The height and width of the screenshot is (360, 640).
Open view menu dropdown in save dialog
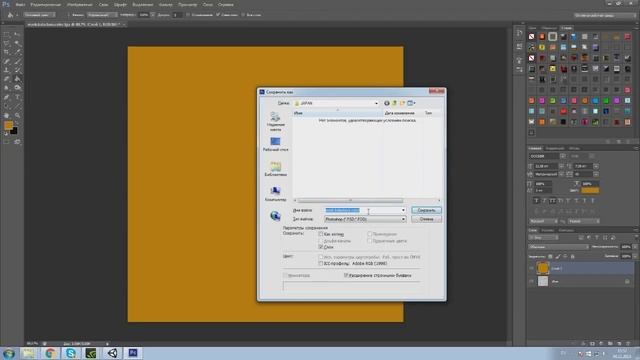coord(411,103)
